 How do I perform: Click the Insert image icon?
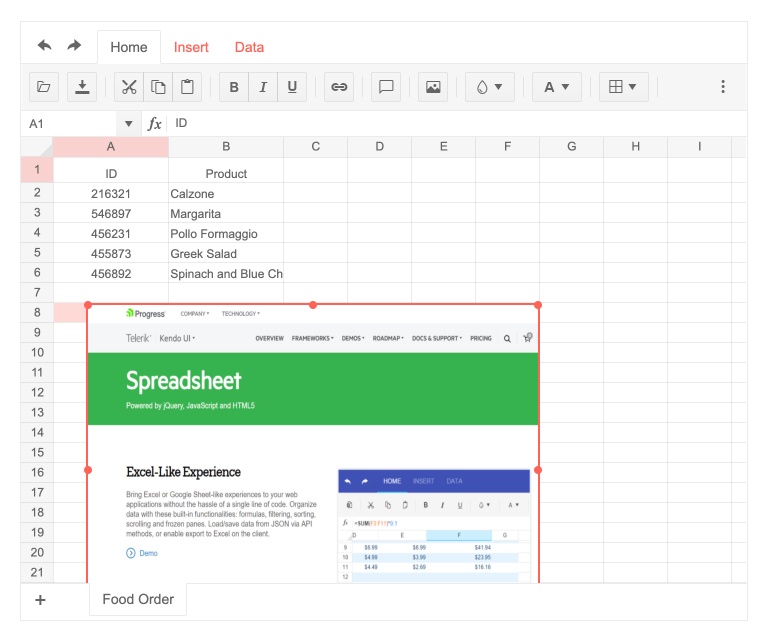point(433,87)
